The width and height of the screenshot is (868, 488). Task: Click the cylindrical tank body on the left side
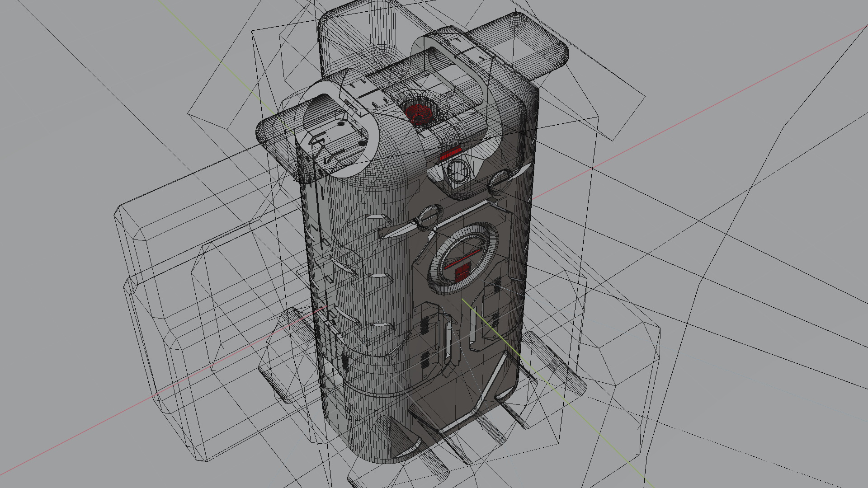click(x=357, y=294)
